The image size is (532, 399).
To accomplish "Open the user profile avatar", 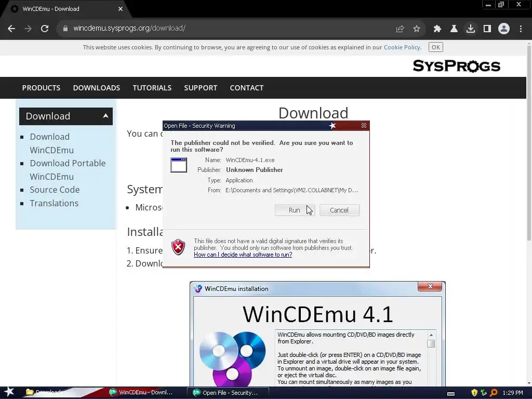I will (504, 29).
